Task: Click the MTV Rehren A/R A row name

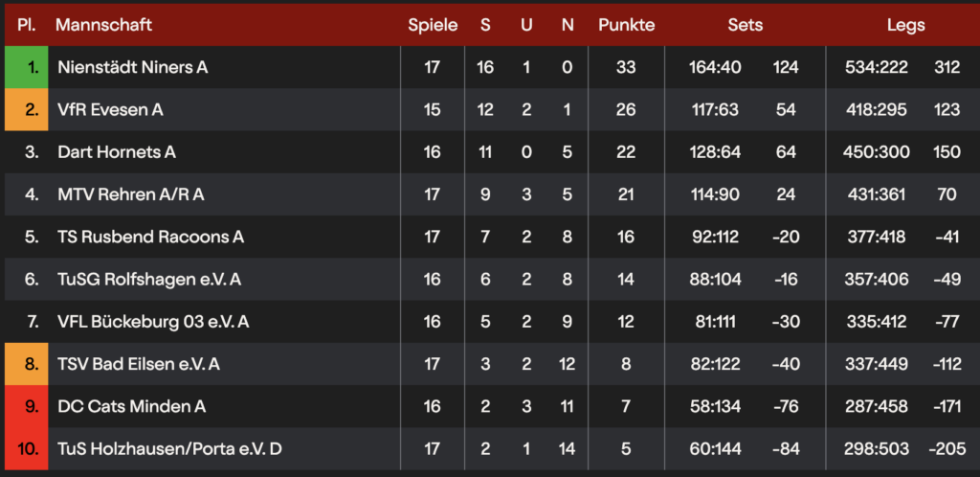Action: tap(130, 194)
